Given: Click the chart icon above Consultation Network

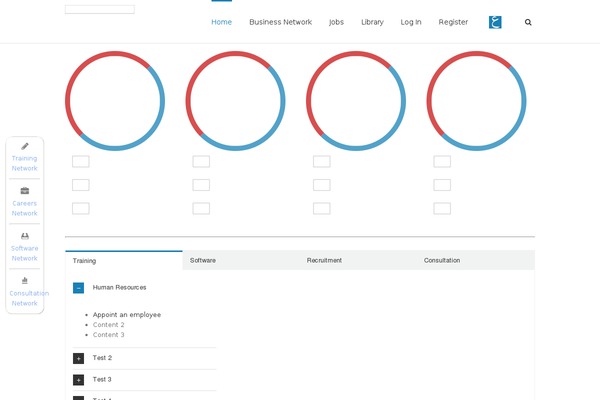Looking at the screenshot, I should tap(24, 281).
